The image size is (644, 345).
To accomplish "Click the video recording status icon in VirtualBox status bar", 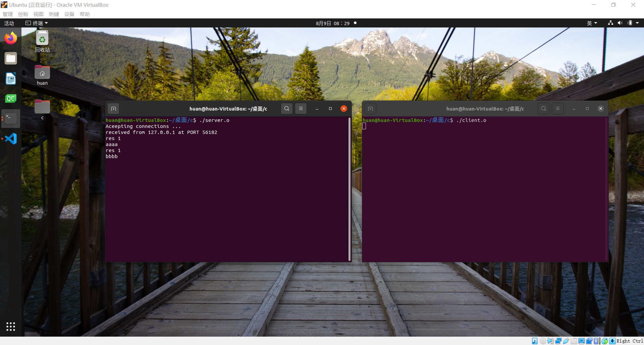I will tap(589, 341).
